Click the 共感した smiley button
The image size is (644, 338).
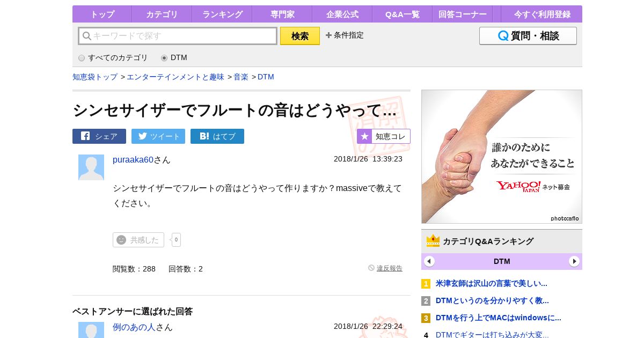[x=138, y=240]
